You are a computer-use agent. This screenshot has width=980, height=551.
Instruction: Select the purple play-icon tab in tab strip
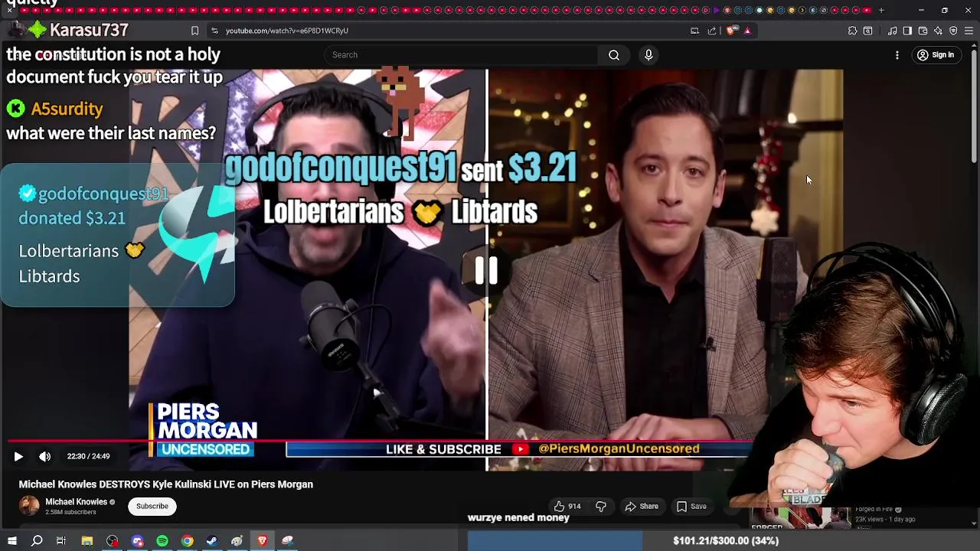pyautogui.click(x=717, y=10)
